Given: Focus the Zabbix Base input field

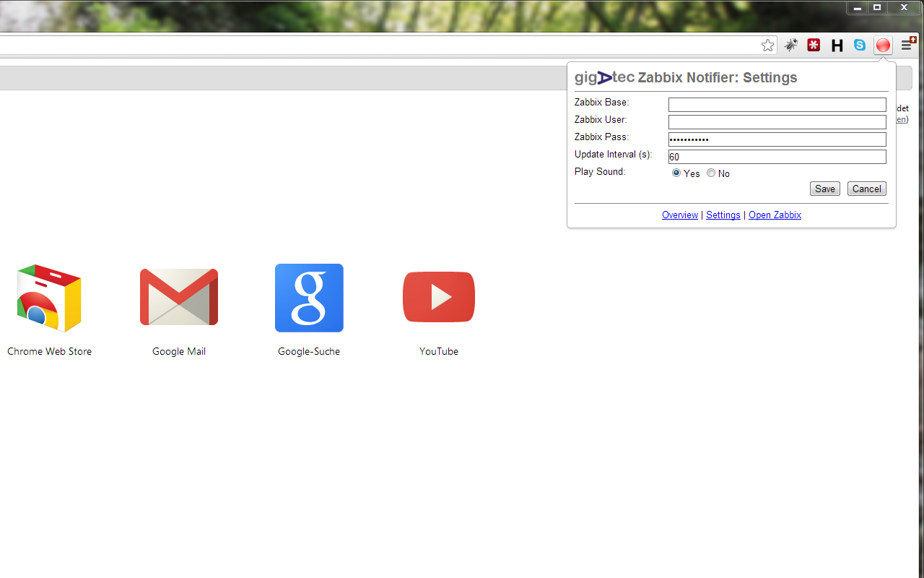Looking at the screenshot, I should point(777,105).
